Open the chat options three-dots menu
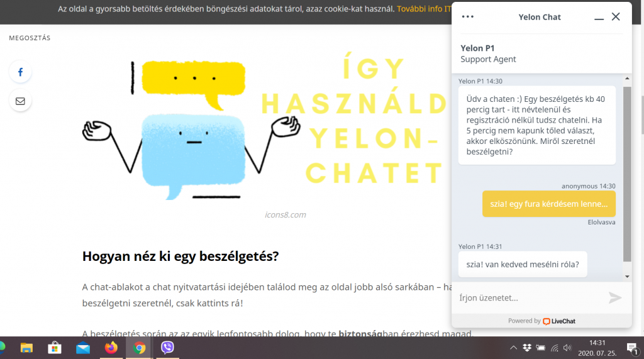Screen dimensions: 644x359 (x=467, y=17)
